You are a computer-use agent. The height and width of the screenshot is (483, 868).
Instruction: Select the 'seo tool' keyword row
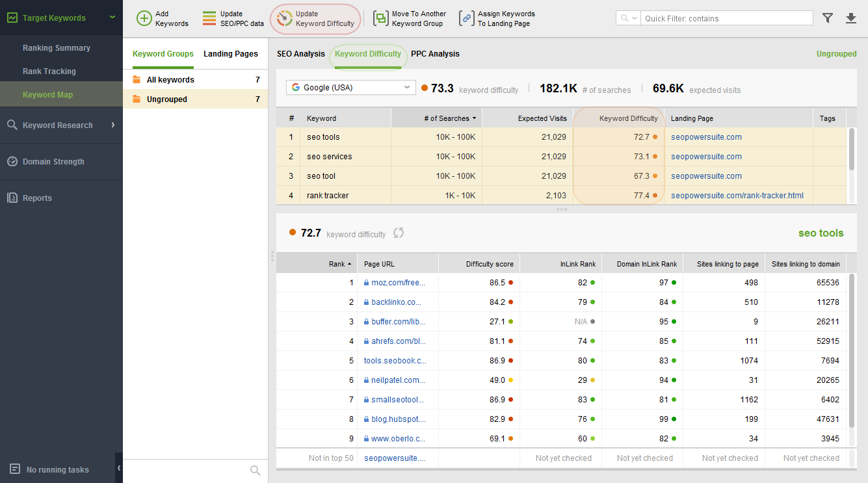[561, 176]
